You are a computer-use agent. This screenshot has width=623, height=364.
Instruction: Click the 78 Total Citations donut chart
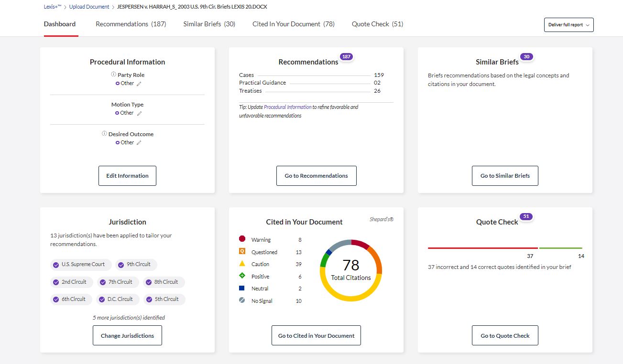pyautogui.click(x=350, y=270)
